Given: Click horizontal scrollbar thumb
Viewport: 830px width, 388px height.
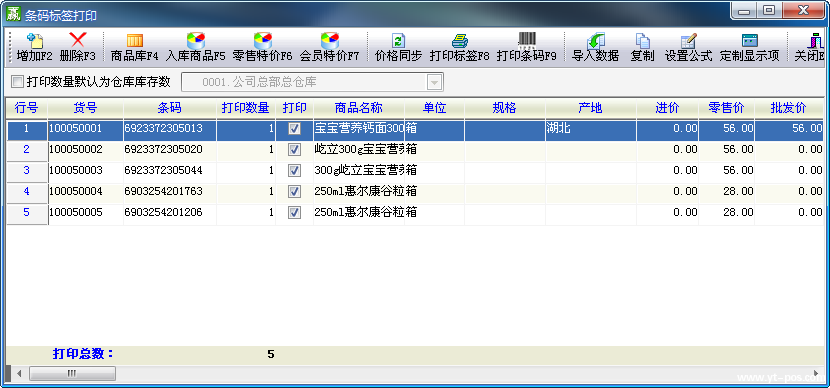Looking at the screenshot, I should (x=72, y=373).
